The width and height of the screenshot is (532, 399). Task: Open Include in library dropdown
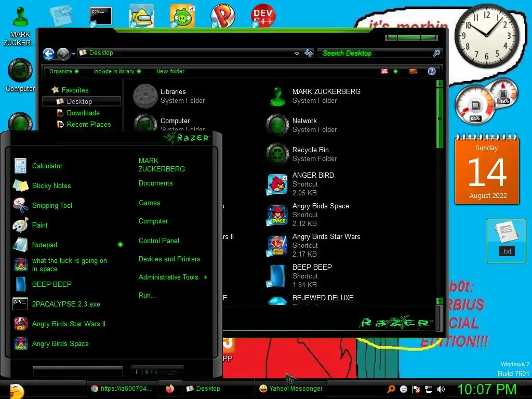click(x=117, y=71)
